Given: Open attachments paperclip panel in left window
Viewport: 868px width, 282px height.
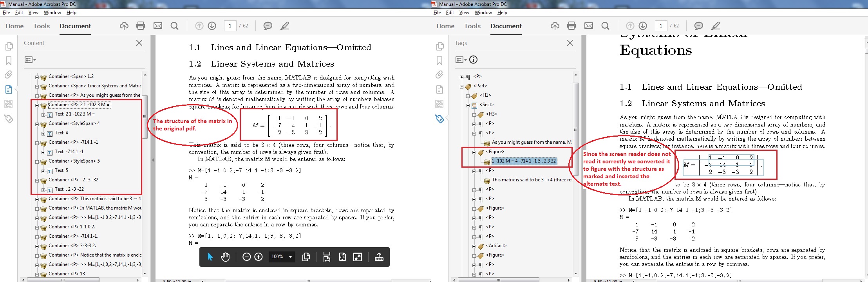Looking at the screenshot, I should click(9, 75).
